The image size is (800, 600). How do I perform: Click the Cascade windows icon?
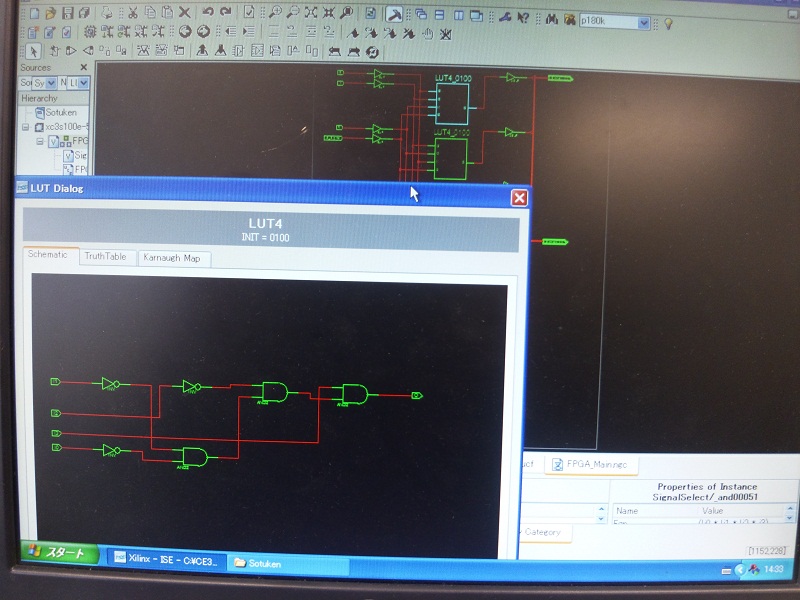point(421,14)
